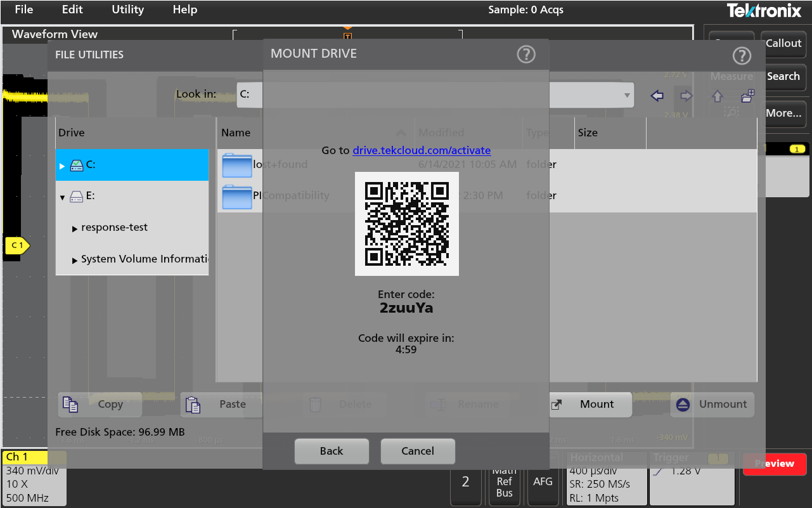812x508 pixels.
Task: Expand the response-test folder
Action: coord(75,228)
